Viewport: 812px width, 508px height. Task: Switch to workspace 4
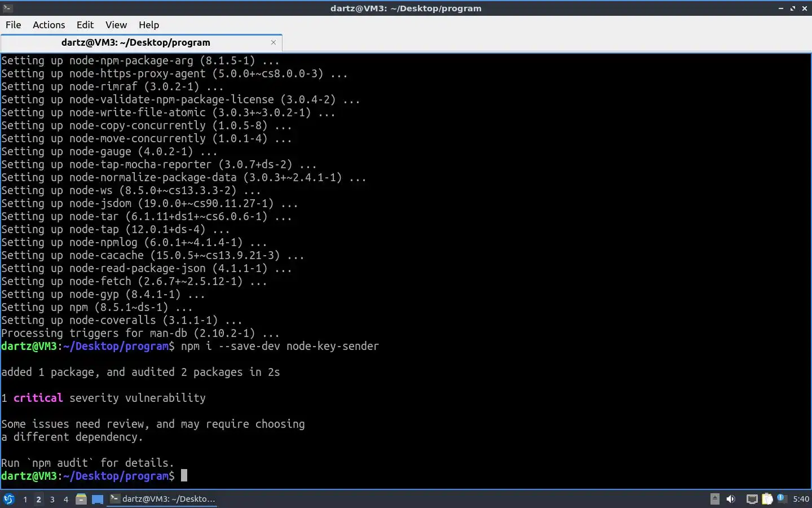[65, 499]
